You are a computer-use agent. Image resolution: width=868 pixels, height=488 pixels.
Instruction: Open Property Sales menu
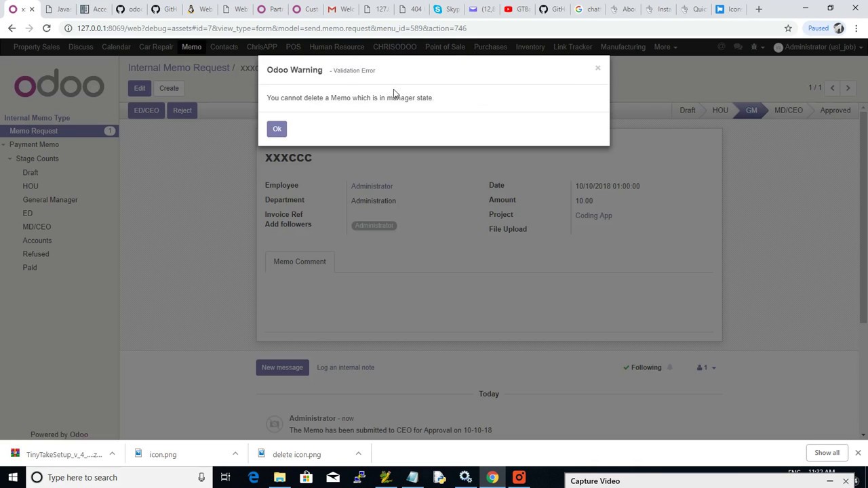37,47
